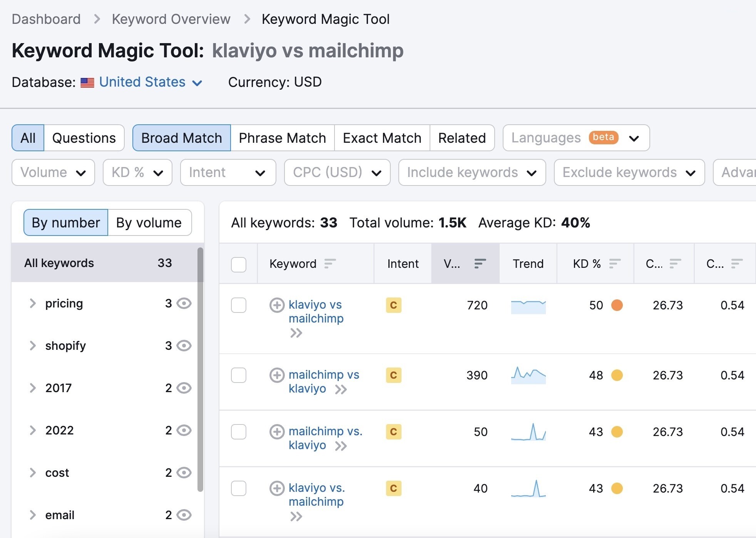Expand the email keyword group
Image resolution: width=756 pixels, height=538 pixels.
33,515
